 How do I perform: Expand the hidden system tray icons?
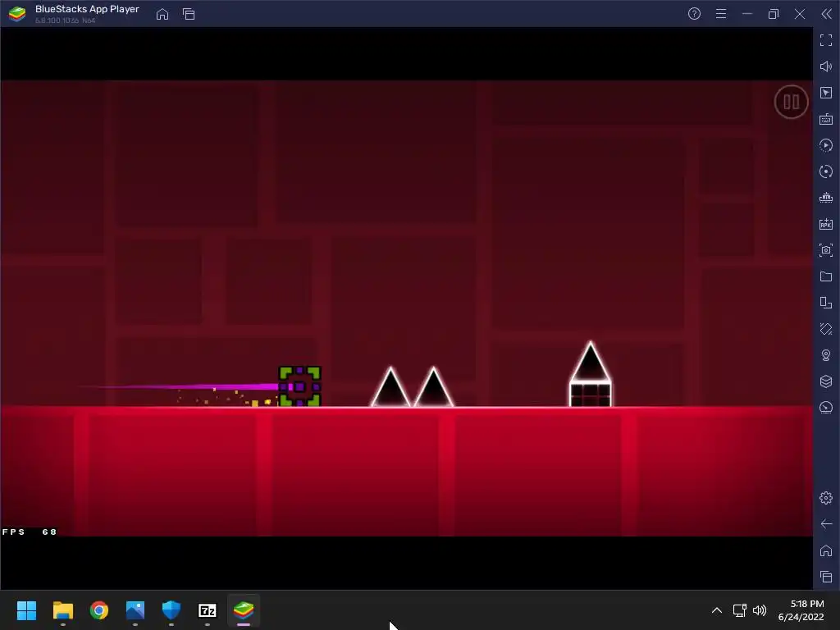717,610
